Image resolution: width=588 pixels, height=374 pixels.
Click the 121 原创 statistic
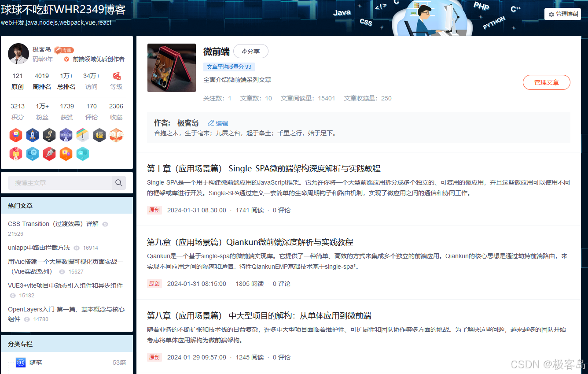click(x=18, y=81)
